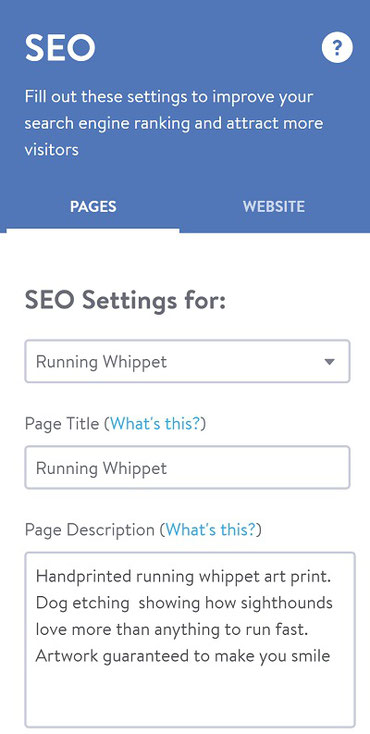Switch to the WEBSITE tab
Screen dimensions: 370x734
click(274, 206)
